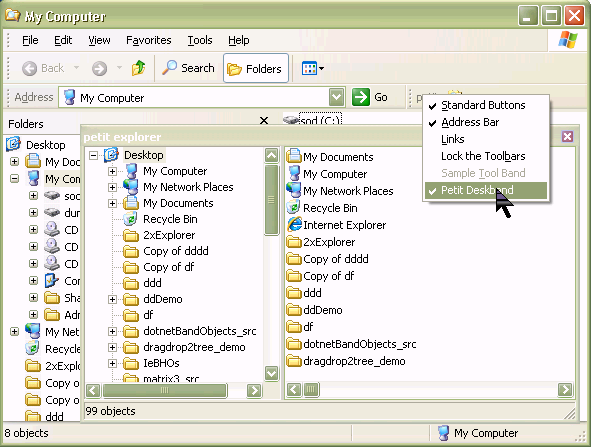Viewport: 591px width, 447px height.
Task: Click the disabled Back button
Action: tap(43, 68)
